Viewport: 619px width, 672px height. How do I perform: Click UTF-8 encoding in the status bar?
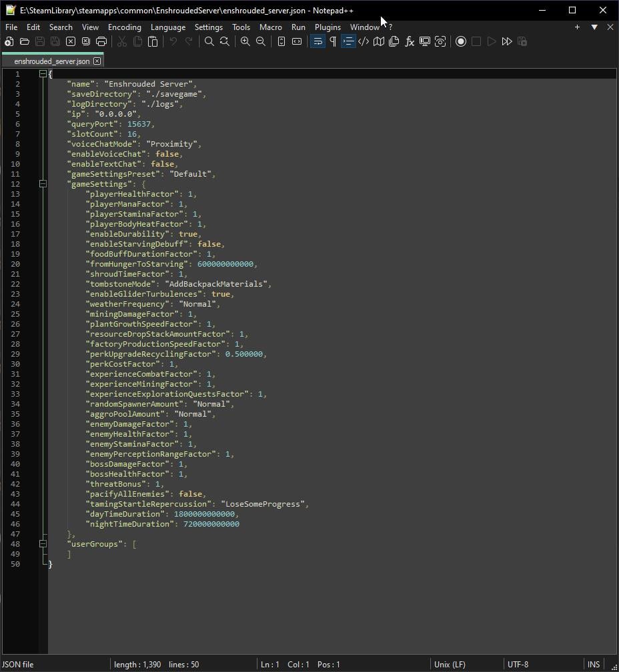pos(518,664)
